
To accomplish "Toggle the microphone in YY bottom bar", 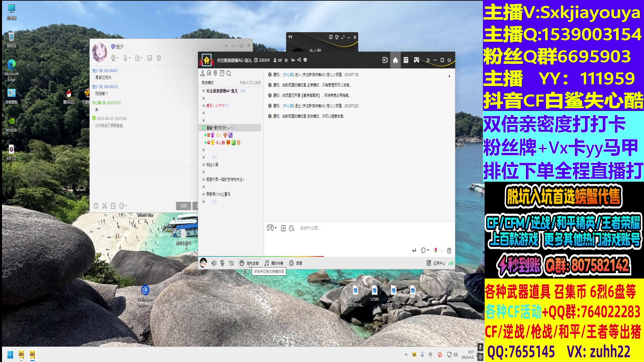I will pyautogui.click(x=222, y=263).
